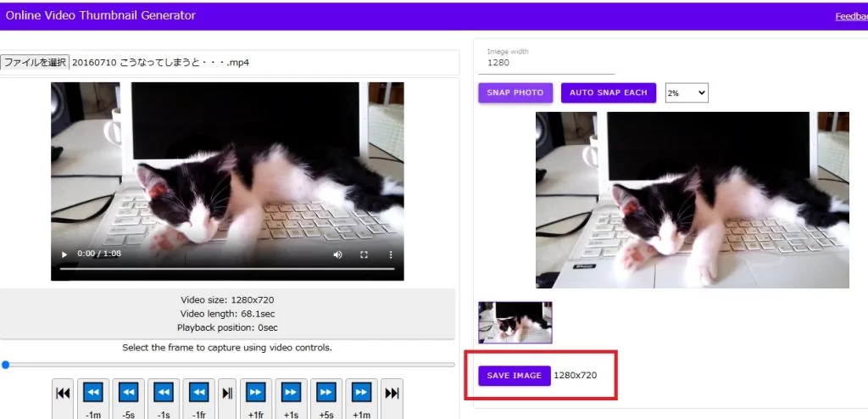Select the small captured cat thumbnail
This screenshot has width=868, height=419.
pyautogui.click(x=515, y=322)
